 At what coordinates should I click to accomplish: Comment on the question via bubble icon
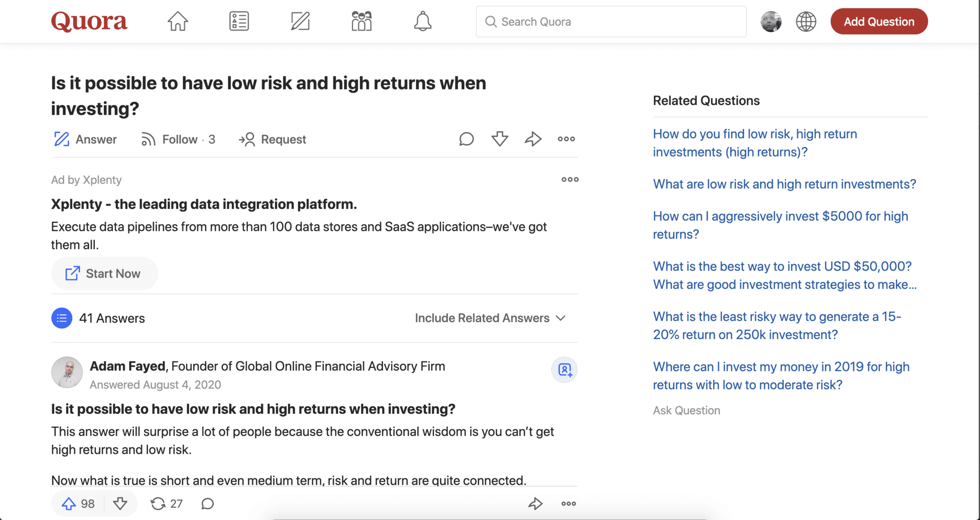click(466, 139)
